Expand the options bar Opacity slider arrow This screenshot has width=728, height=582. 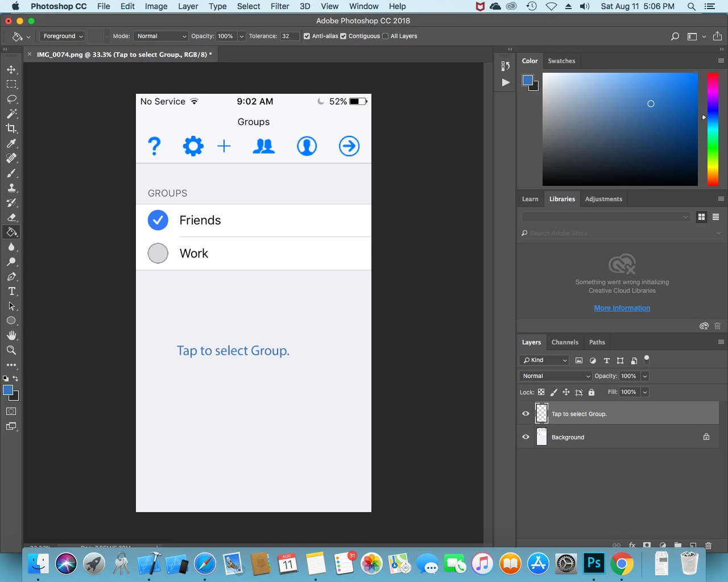point(242,36)
